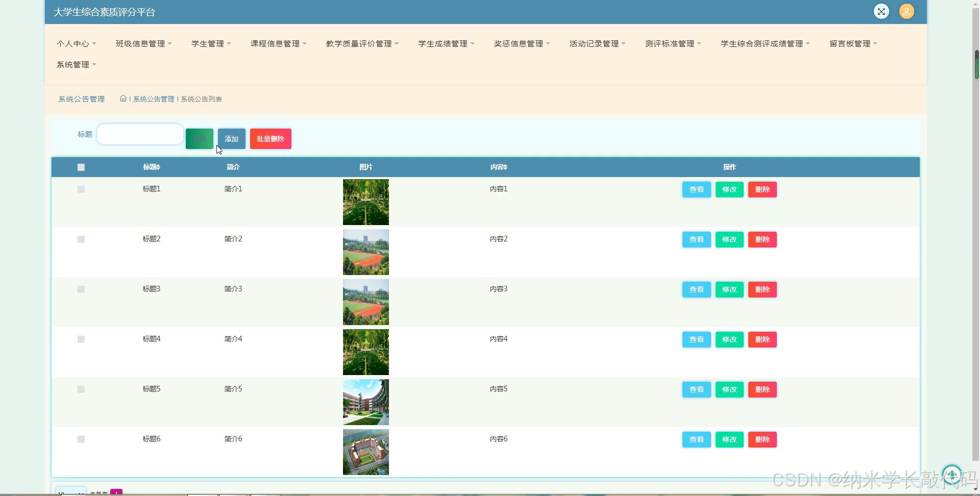This screenshot has height=496, width=980.
Task: Expand the 班级信息管理 dropdown menu
Action: (143, 44)
